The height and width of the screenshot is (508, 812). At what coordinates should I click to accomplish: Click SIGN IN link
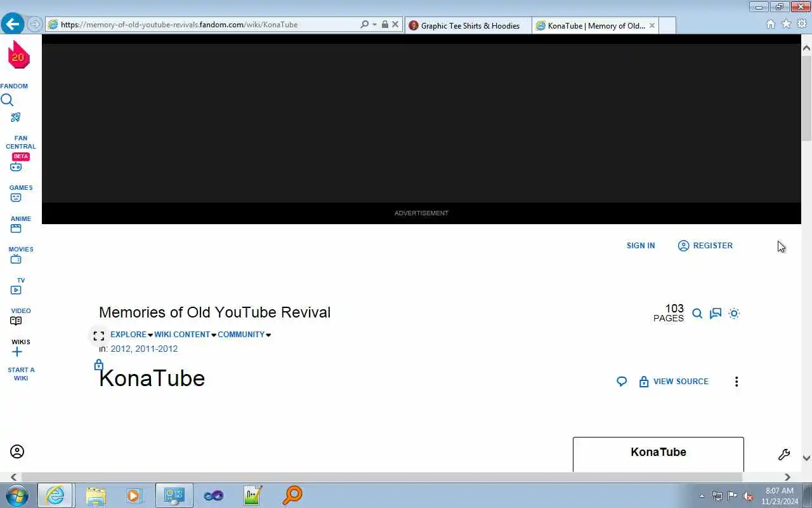coord(641,246)
